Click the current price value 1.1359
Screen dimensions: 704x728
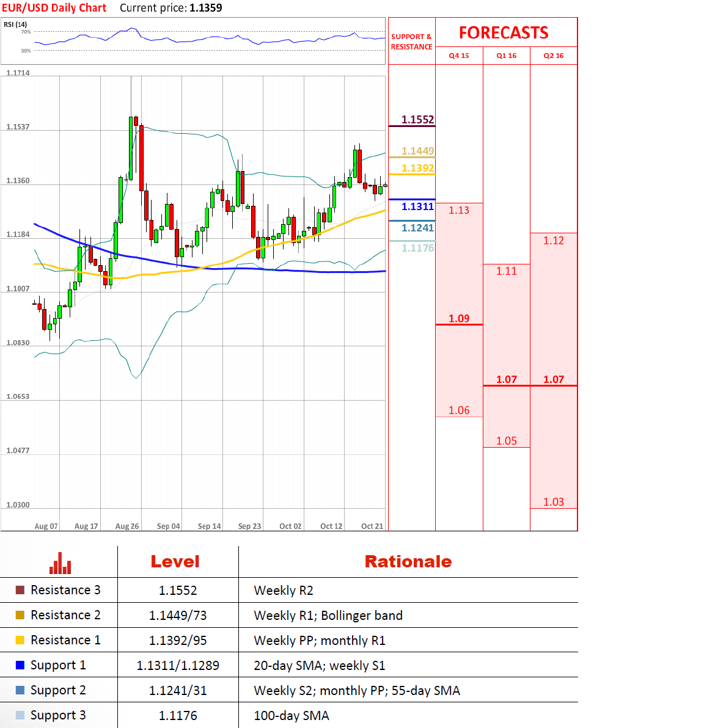tap(206, 8)
